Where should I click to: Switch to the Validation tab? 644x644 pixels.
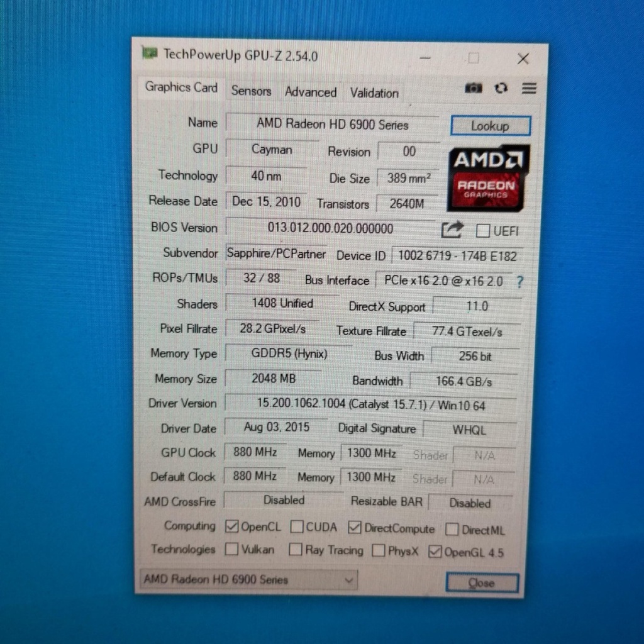point(374,93)
